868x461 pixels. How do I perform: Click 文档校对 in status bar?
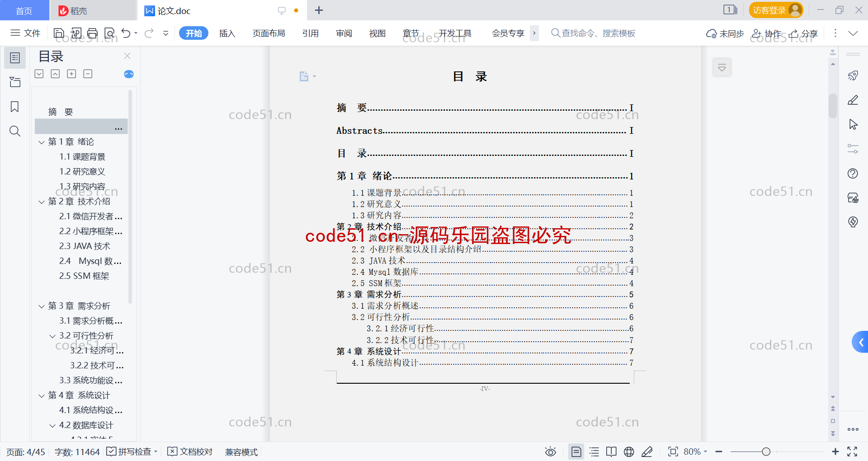[190, 452]
